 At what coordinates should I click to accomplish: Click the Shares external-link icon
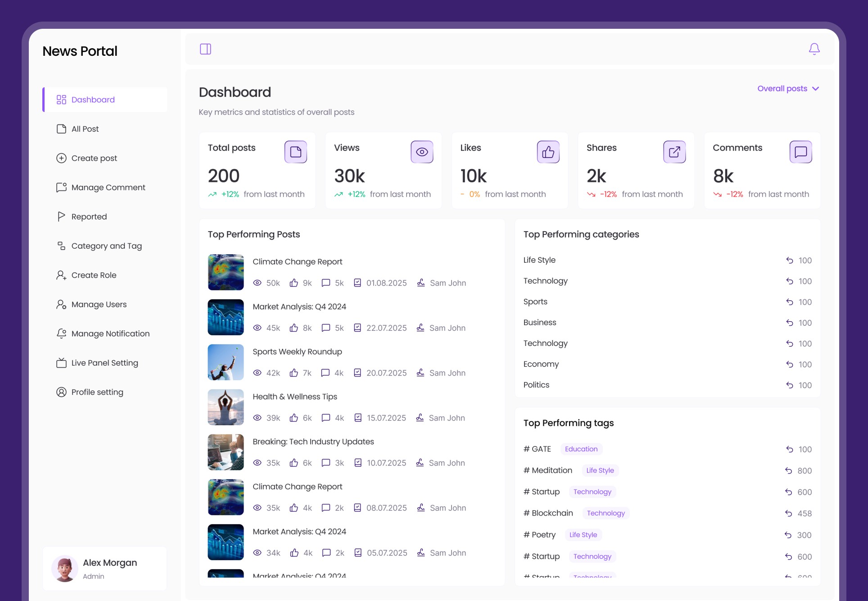pyautogui.click(x=674, y=152)
